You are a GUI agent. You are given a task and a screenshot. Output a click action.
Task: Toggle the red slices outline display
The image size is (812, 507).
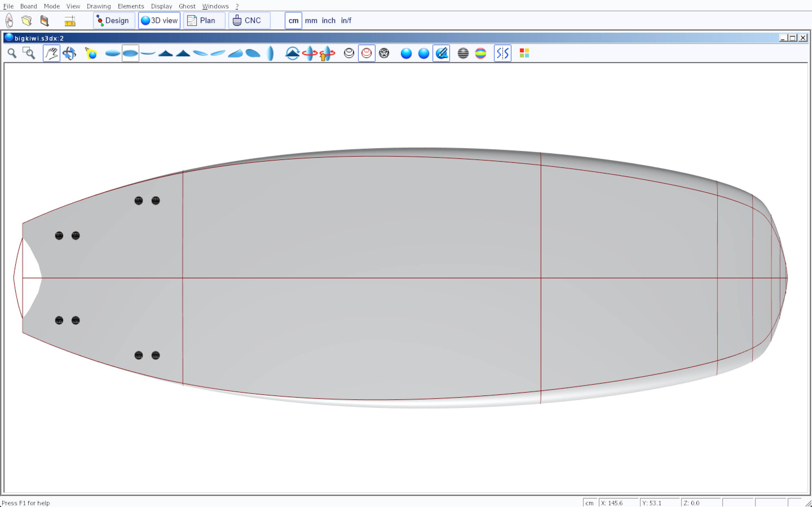[x=367, y=53]
